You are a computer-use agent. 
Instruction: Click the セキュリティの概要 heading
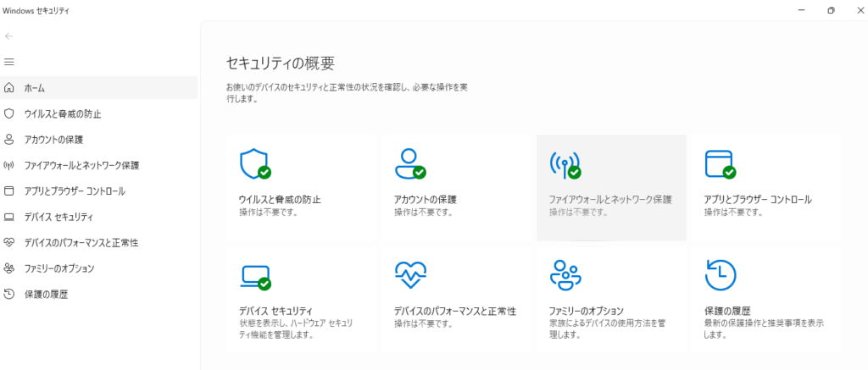pyautogui.click(x=281, y=63)
